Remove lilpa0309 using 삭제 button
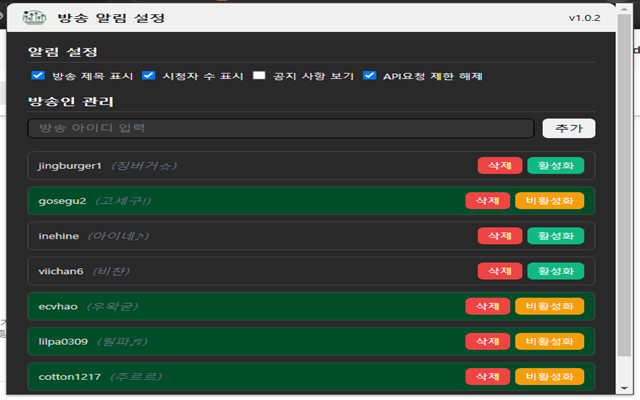The image size is (640, 400). tap(487, 342)
